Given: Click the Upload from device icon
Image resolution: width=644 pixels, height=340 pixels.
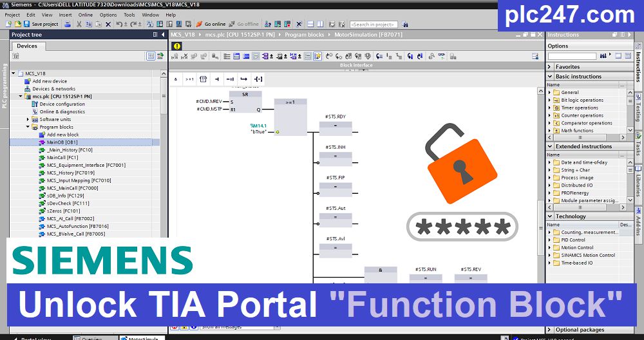Looking at the screenshot, I should (169, 24).
